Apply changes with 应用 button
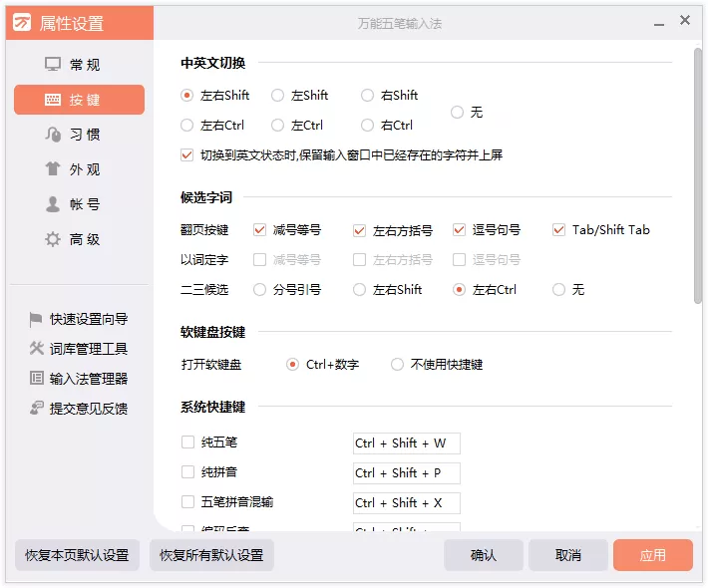This screenshot has width=708, height=588. point(653,555)
